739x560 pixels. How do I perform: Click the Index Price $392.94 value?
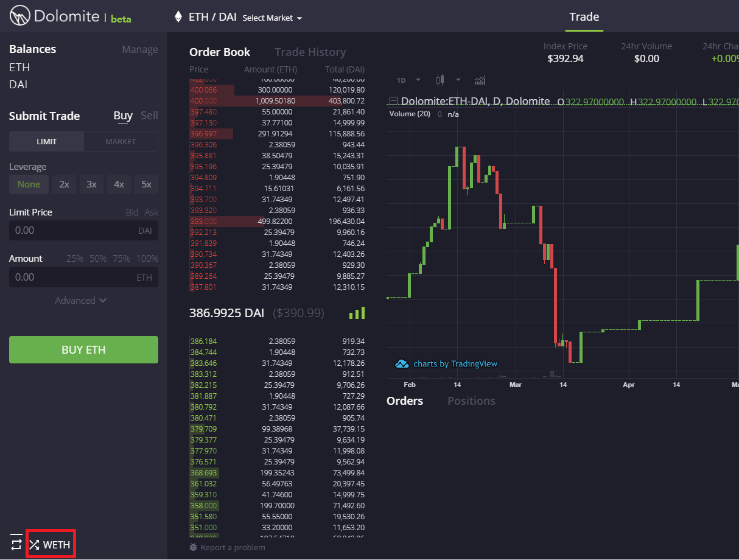[x=565, y=58]
